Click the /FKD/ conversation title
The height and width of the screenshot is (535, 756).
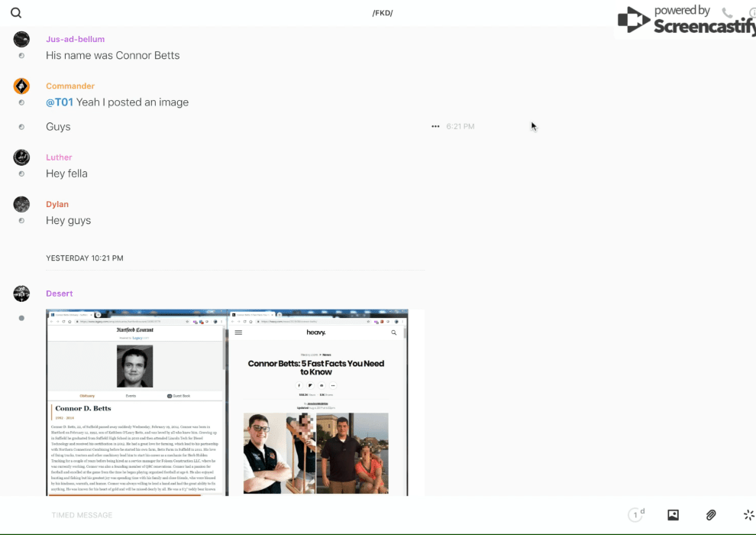point(383,13)
